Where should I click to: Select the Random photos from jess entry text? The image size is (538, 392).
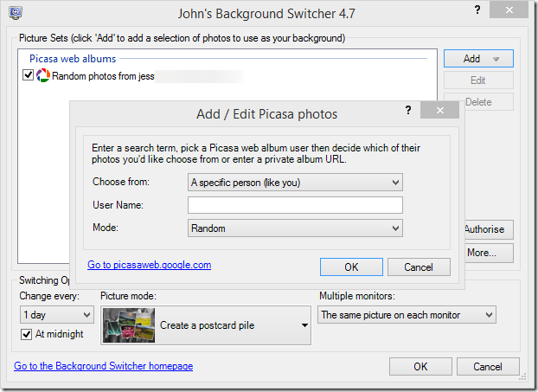pyautogui.click(x=103, y=76)
